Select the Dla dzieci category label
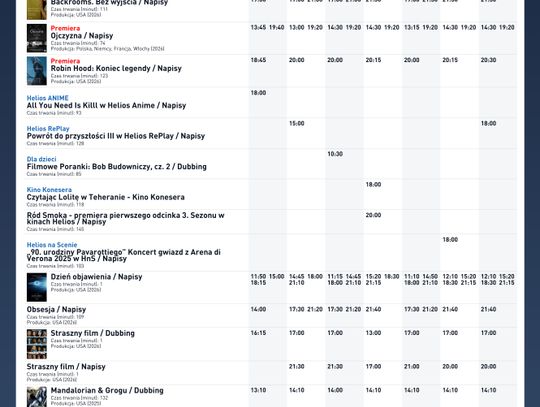This screenshot has width=540, height=407. [41, 159]
